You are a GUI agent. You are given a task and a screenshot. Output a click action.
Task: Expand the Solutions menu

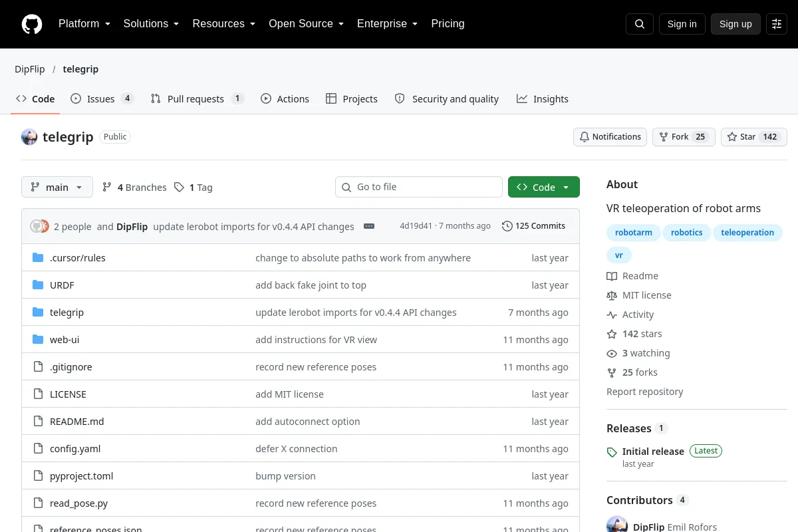pyautogui.click(x=151, y=24)
